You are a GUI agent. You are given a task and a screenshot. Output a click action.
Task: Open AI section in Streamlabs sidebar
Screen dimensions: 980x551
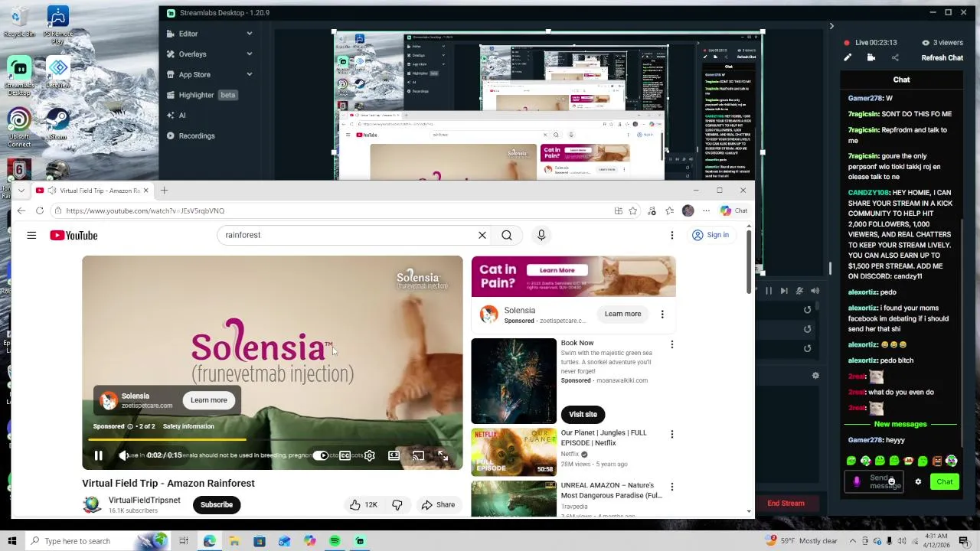178,116
